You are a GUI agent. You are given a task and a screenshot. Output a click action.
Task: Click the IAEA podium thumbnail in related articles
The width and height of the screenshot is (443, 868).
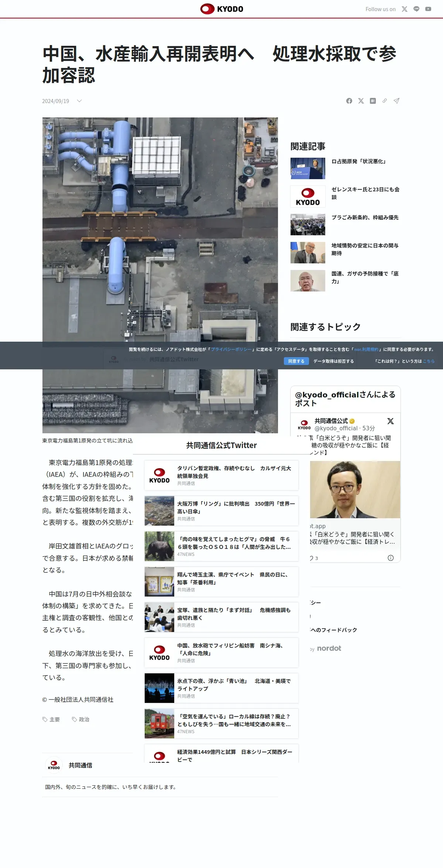coord(308,168)
